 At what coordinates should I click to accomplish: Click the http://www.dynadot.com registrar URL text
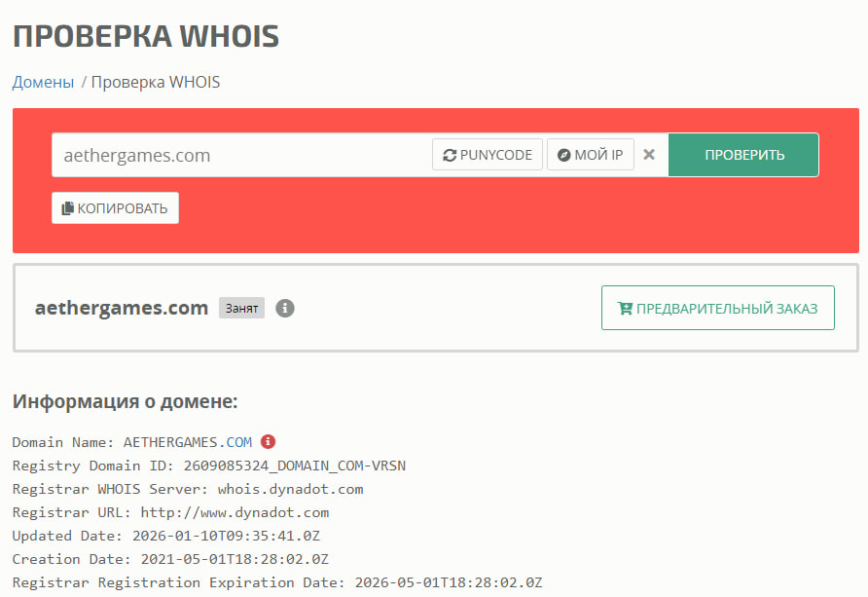click(235, 512)
